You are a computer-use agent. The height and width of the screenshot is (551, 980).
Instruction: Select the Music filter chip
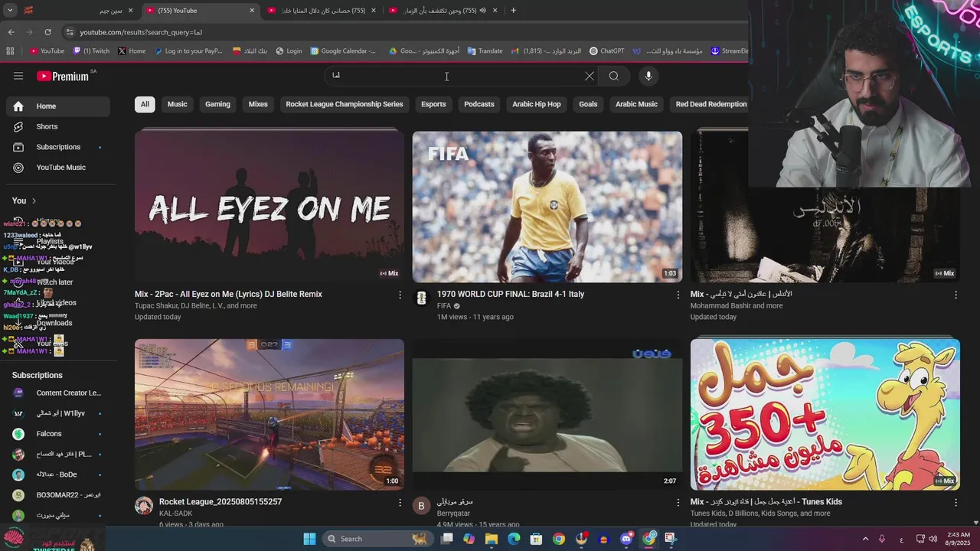pyautogui.click(x=177, y=104)
